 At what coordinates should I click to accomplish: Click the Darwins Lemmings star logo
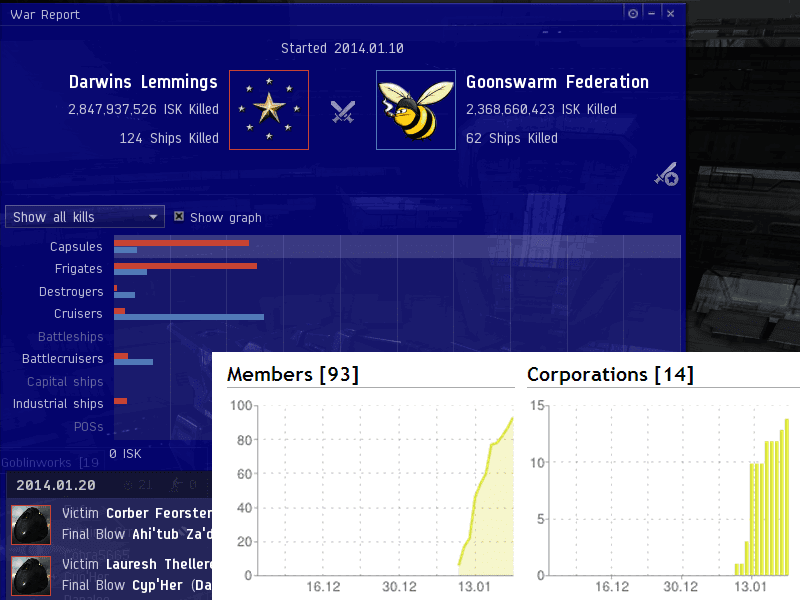269,110
